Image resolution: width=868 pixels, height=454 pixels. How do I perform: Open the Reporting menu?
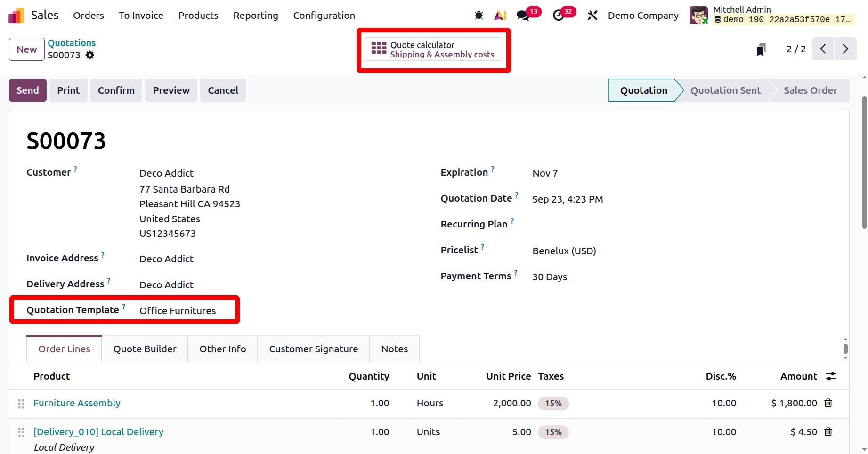click(255, 16)
